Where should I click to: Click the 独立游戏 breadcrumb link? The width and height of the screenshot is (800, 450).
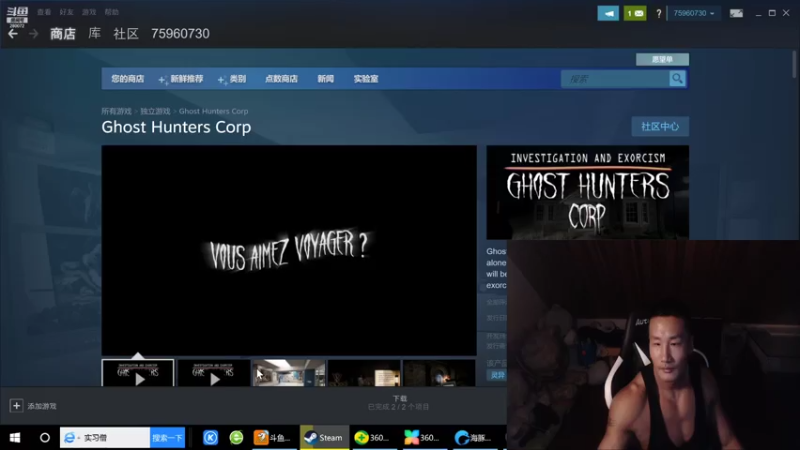(x=155, y=111)
